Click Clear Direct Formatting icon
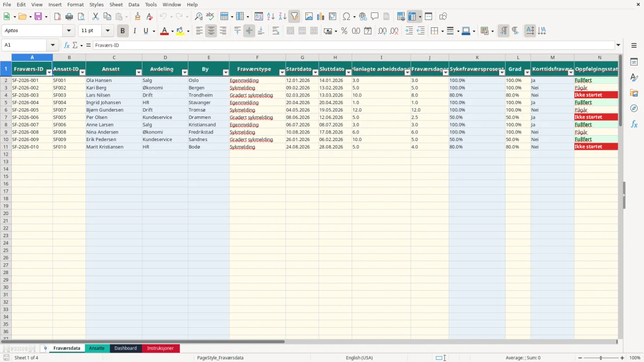644x362 pixels. pos(150,17)
